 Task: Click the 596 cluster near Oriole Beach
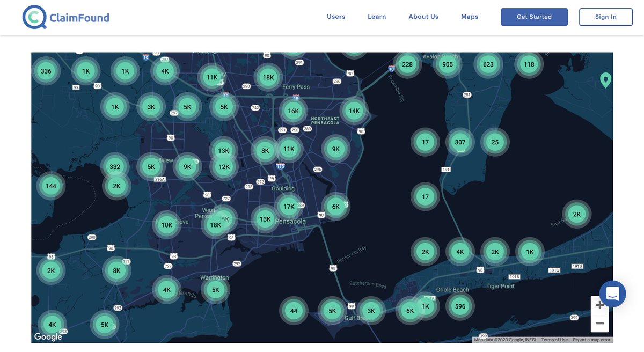460,306
